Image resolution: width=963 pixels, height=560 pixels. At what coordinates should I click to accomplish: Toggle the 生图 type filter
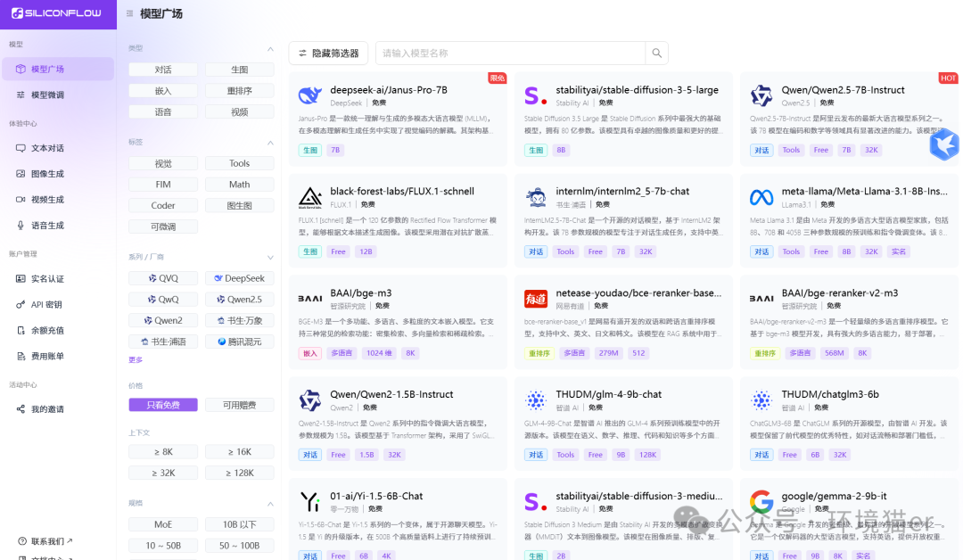click(240, 70)
